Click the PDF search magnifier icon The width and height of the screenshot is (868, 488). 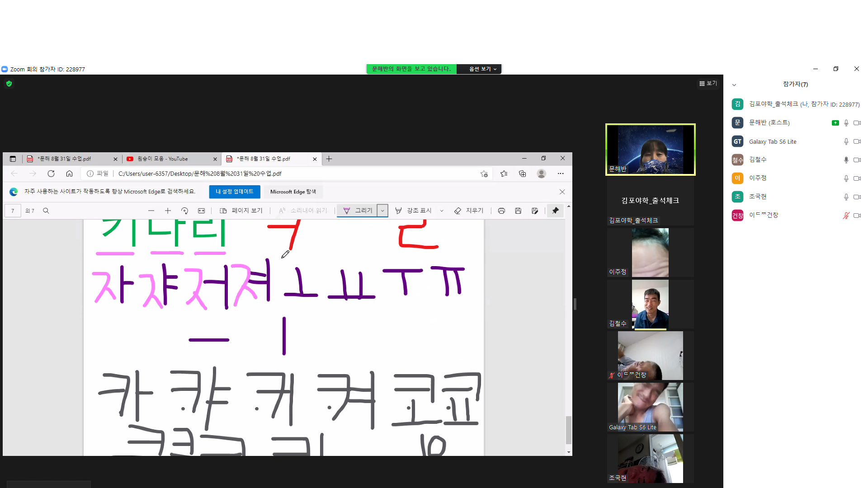46,211
